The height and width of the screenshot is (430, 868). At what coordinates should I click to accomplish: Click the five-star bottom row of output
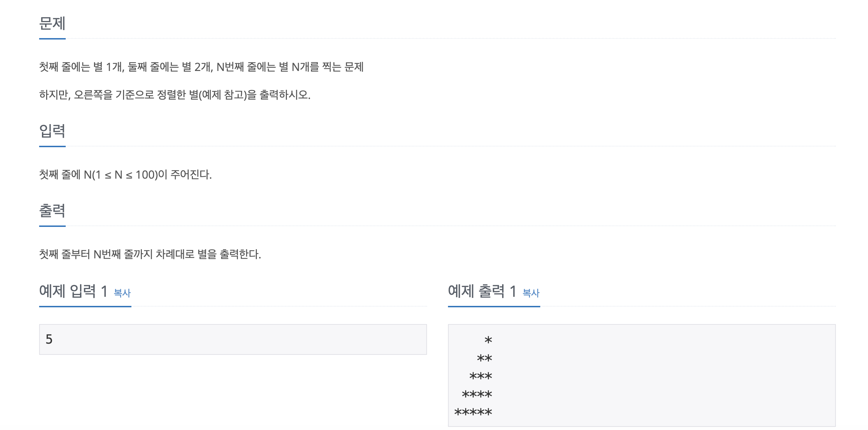(473, 413)
